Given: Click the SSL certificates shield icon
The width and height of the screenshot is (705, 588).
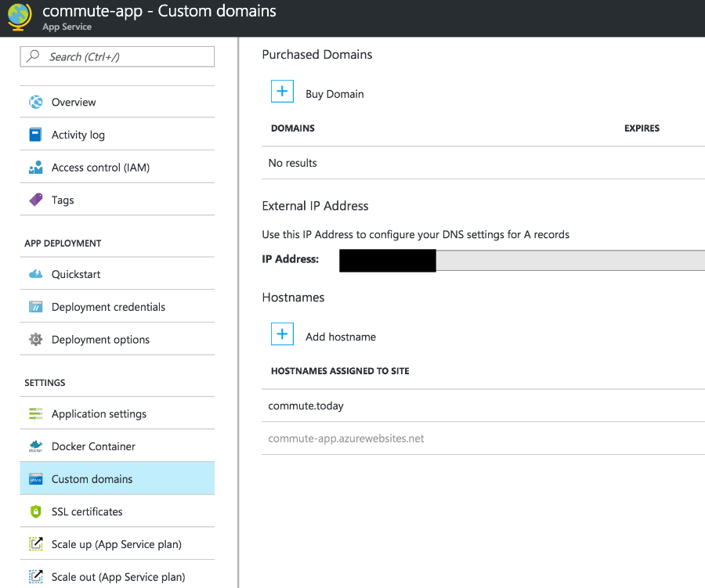Looking at the screenshot, I should (35, 511).
